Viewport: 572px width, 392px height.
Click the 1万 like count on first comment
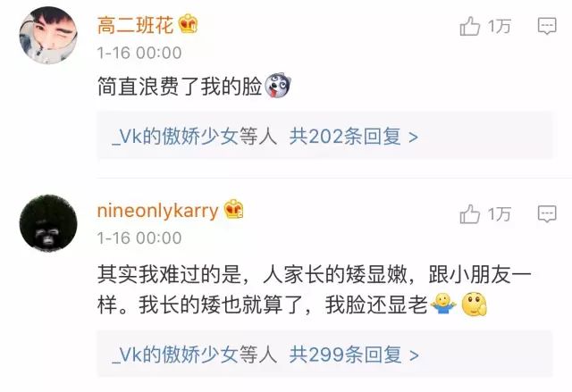point(499,26)
